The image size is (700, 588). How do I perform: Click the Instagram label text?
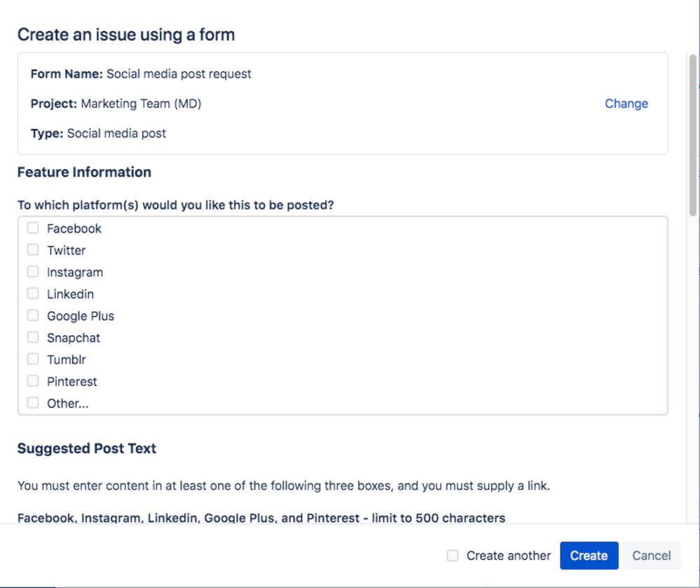point(74,272)
